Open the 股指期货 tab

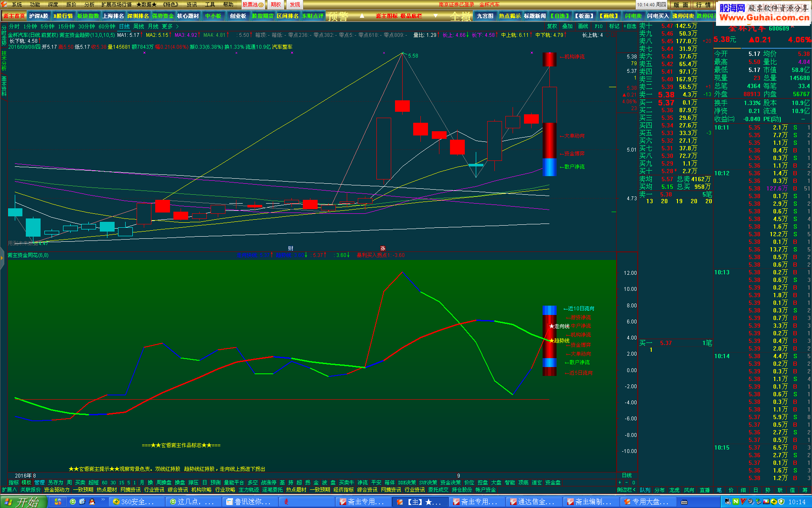click(x=263, y=16)
